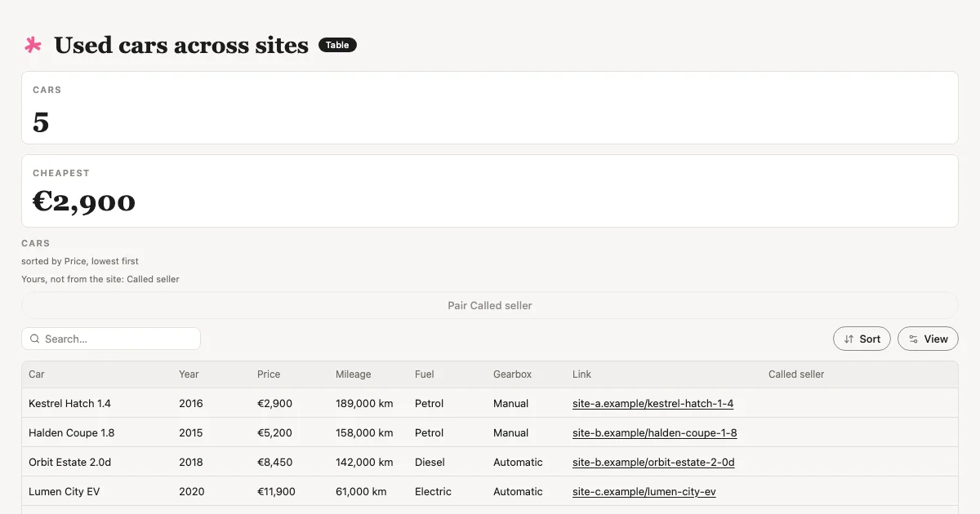Click the Diesel fuel cell
This screenshot has height=514, width=980.
tap(430, 462)
